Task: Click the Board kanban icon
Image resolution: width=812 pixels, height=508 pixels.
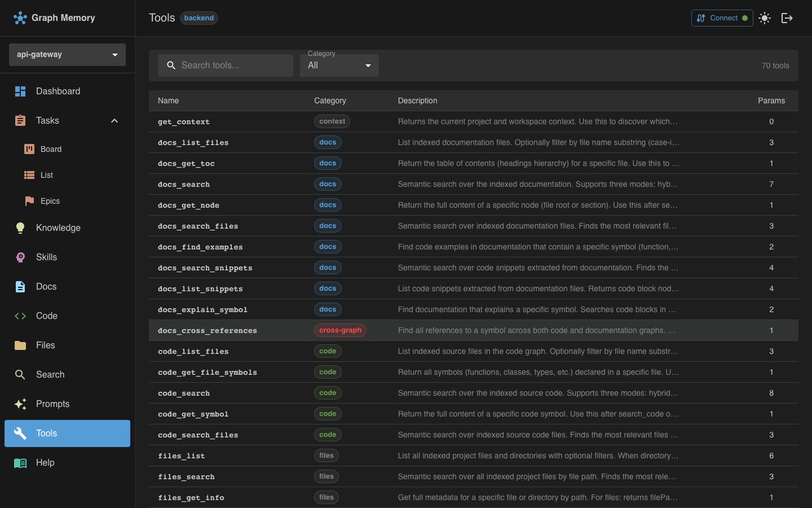Action: [x=29, y=149]
